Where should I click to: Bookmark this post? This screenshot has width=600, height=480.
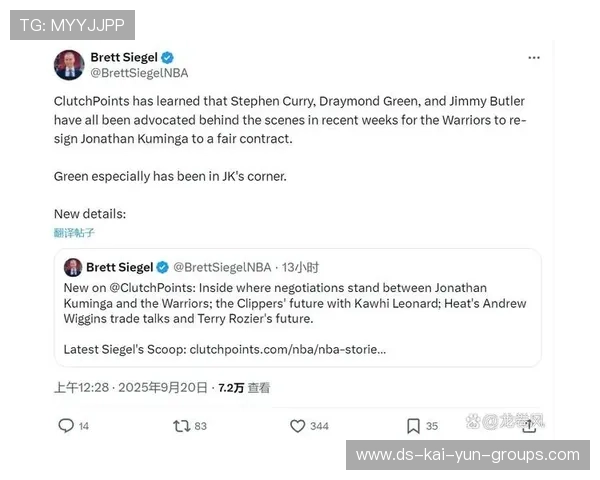click(x=413, y=426)
